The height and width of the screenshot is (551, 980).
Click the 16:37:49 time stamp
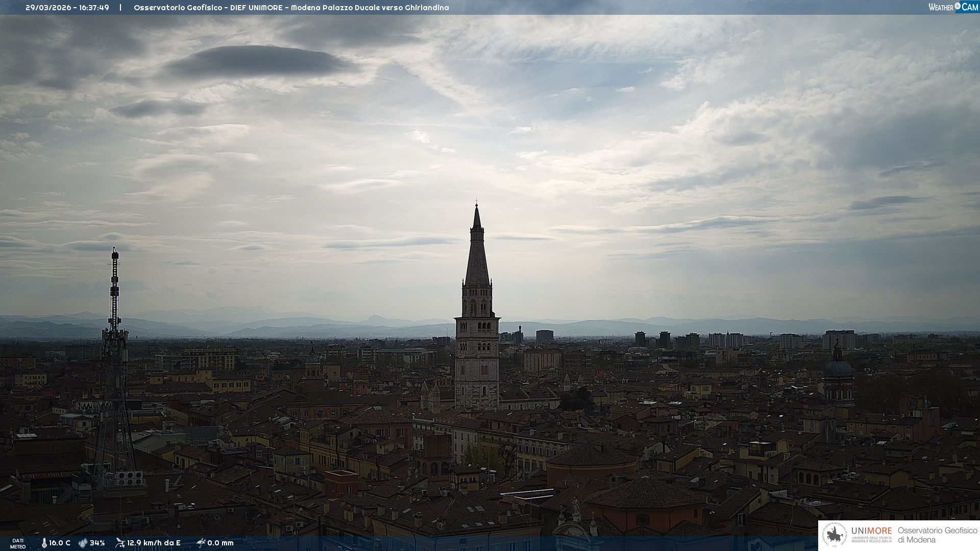point(94,8)
